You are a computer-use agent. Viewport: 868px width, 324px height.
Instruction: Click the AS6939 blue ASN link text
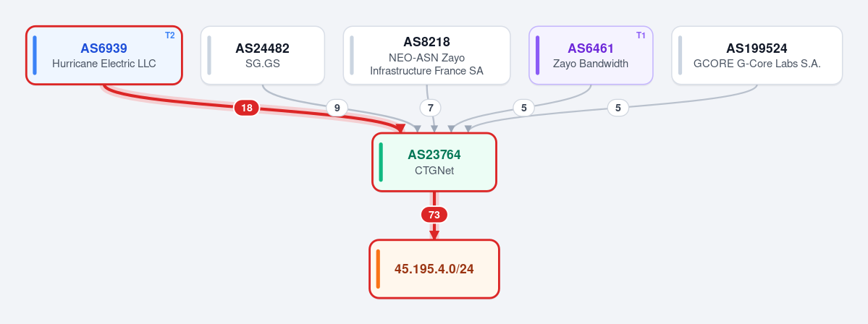click(x=104, y=48)
